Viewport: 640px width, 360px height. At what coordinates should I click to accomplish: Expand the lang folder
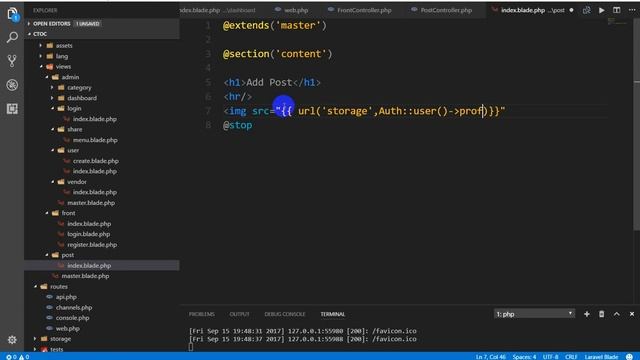point(62,56)
